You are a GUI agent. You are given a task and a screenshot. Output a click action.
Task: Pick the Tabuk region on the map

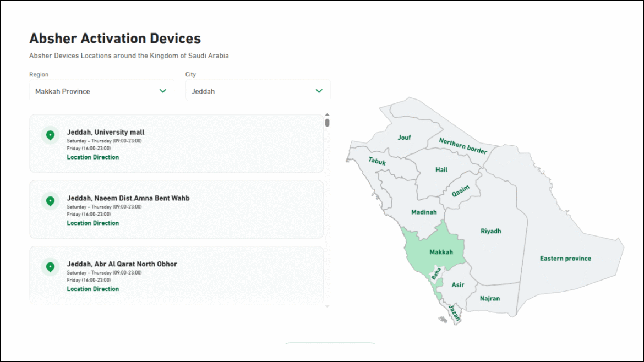point(377,162)
